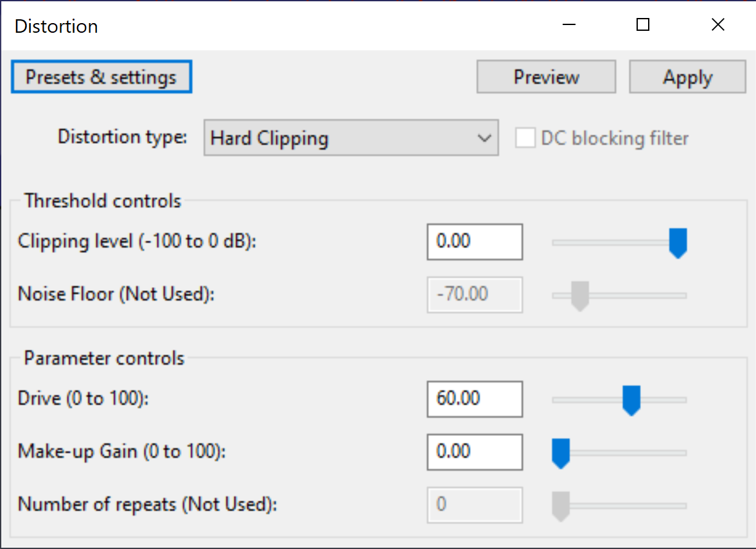Close the Distortion dialog
Image resolution: width=756 pixels, height=549 pixels.
(x=718, y=25)
